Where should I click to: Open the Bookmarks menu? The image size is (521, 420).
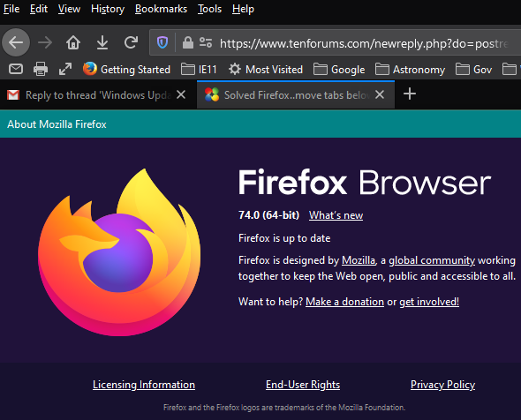(161, 9)
